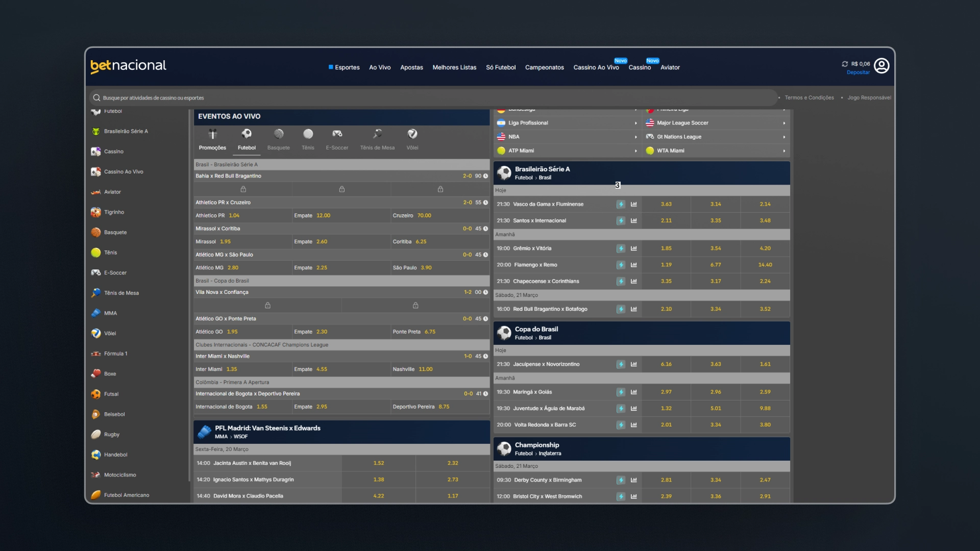Expand the WTA Miami entry
Screen dimensions: 980x551
[717, 151]
